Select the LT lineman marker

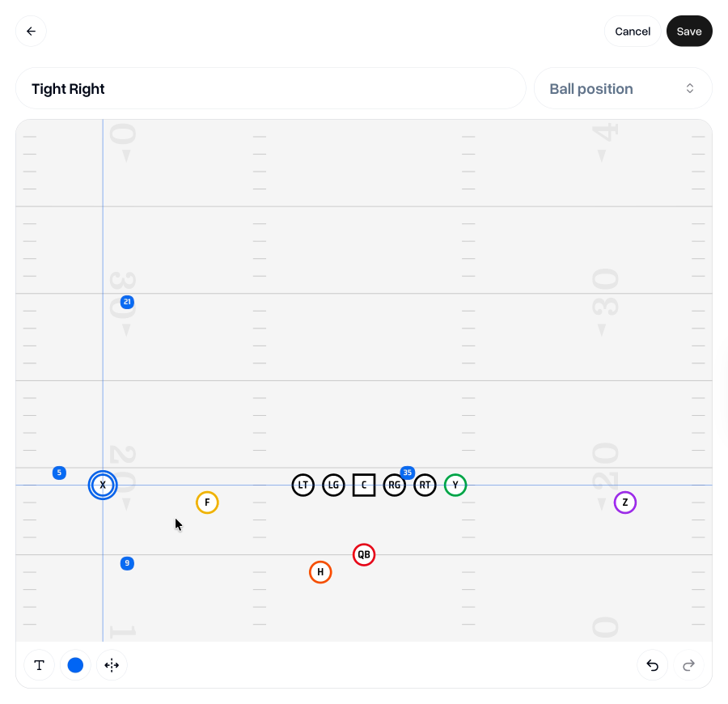(x=303, y=486)
